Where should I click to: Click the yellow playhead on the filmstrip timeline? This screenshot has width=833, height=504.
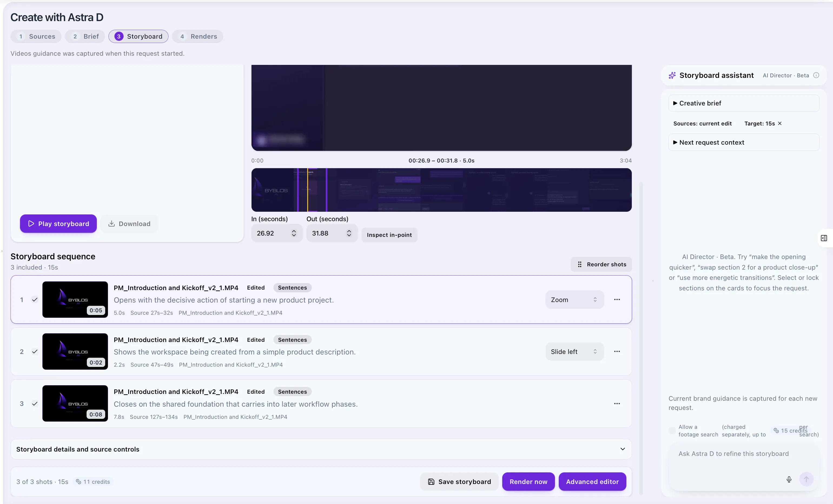pos(307,190)
